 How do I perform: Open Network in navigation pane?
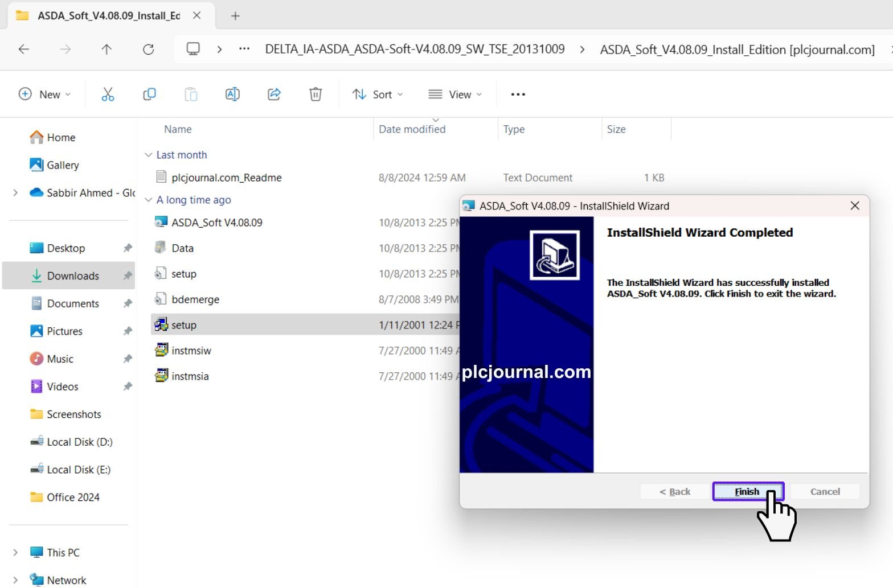click(x=58, y=580)
